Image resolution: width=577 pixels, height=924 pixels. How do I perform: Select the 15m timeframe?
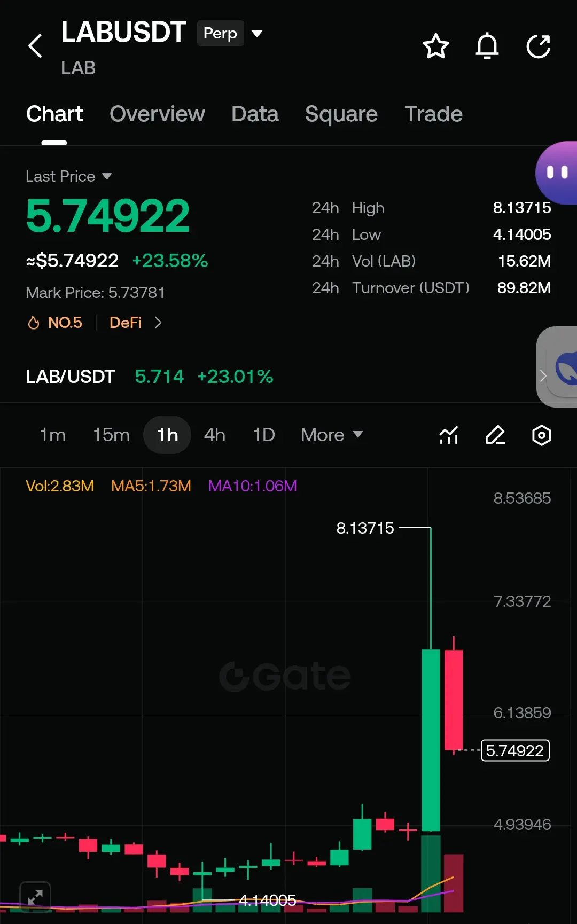(x=111, y=435)
